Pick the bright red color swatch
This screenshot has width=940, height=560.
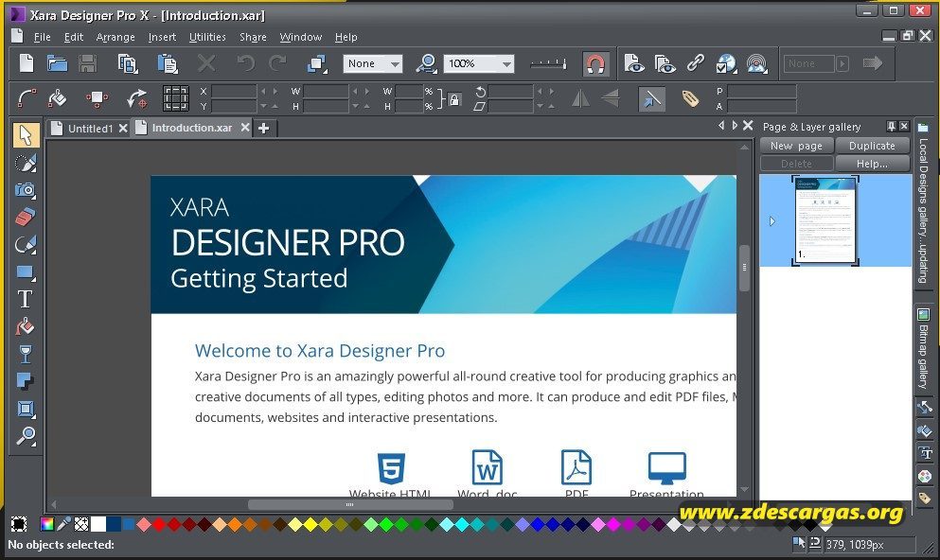point(159,525)
